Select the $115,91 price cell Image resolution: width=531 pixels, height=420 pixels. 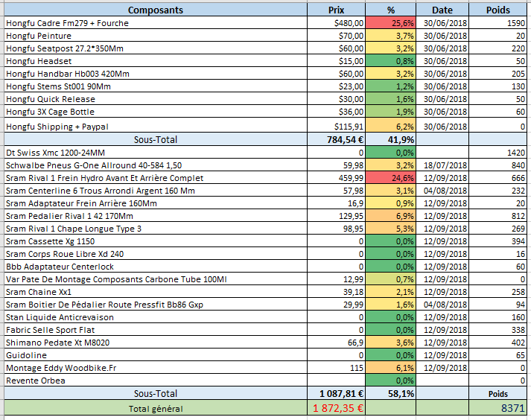[337, 125]
